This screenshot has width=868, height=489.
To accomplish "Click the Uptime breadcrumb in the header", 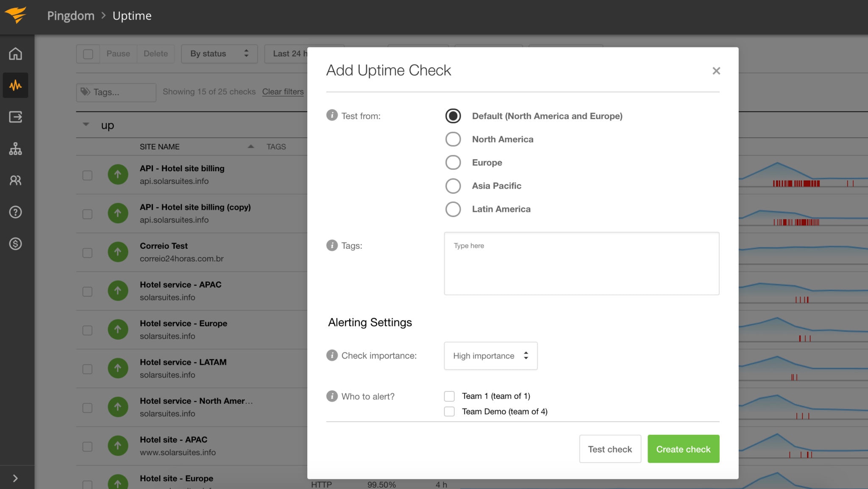I will [x=132, y=16].
